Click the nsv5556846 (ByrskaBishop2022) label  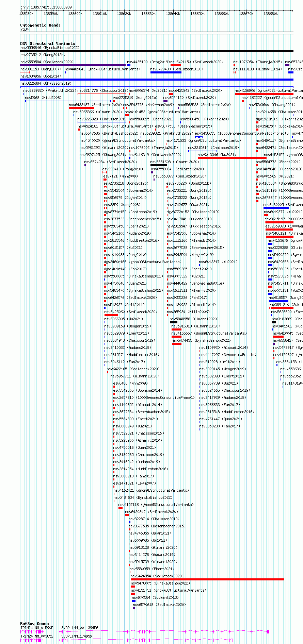[50, 48]
